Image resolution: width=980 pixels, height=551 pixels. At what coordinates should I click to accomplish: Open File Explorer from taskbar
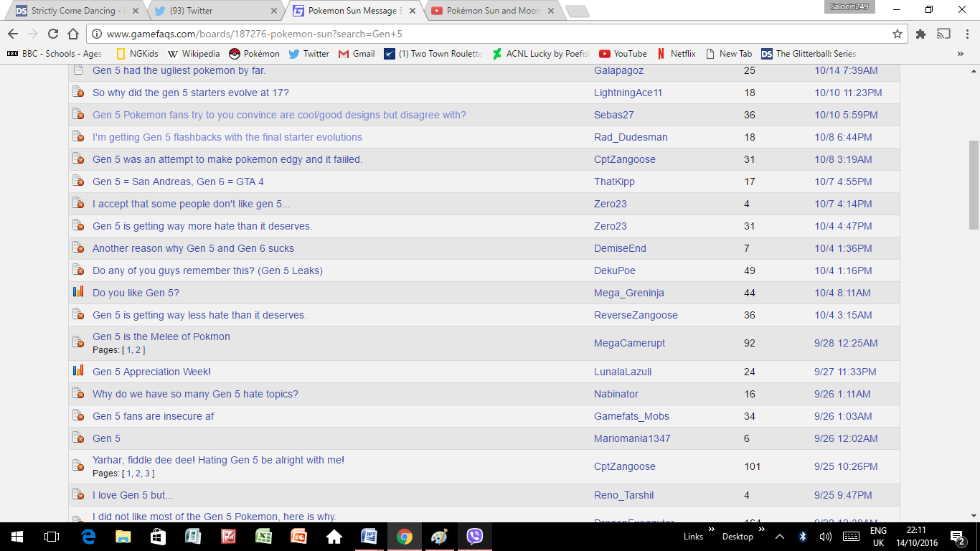123,537
